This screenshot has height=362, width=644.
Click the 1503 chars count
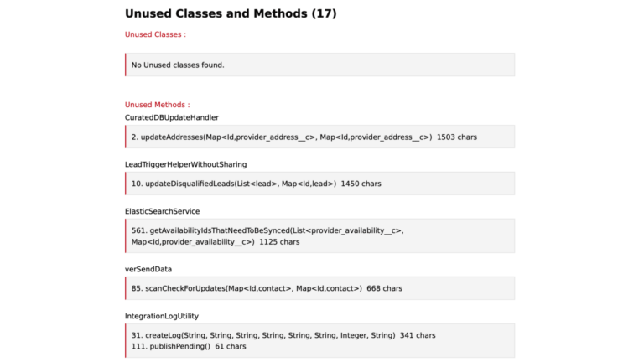coord(457,137)
